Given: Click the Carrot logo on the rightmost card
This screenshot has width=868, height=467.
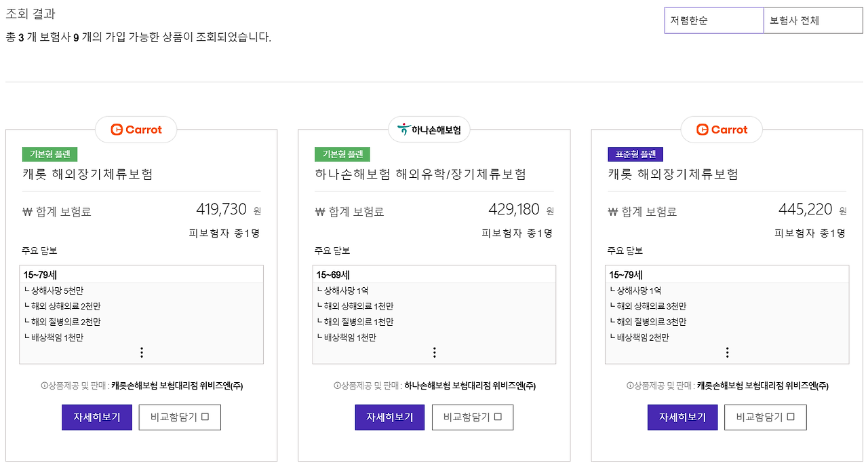Looking at the screenshot, I should pos(721,129).
